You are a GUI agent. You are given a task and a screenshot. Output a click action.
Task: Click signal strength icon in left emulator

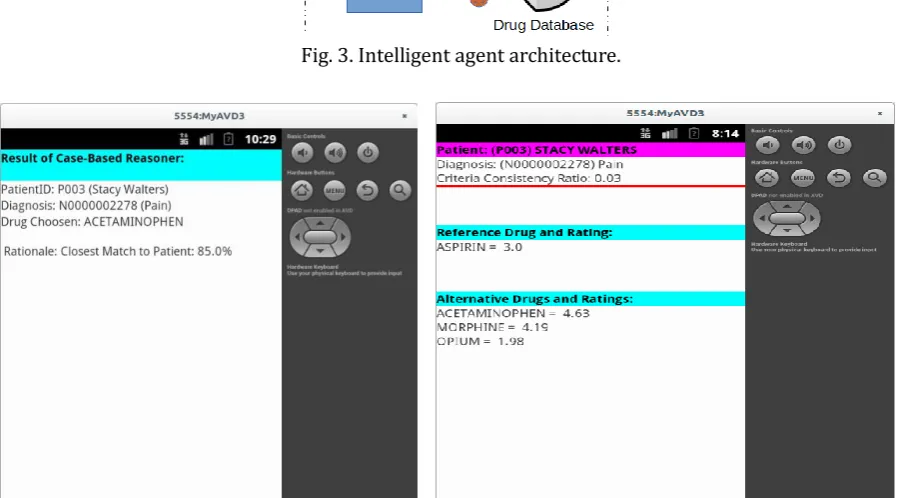(206, 139)
